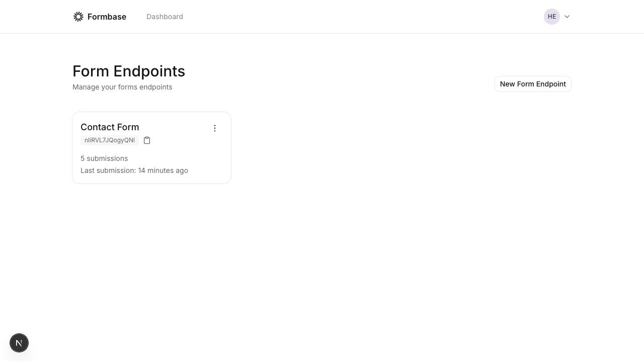Navigate to the Dashboard page
This screenshot has height=362, width=644.
[x=165, y=17]
